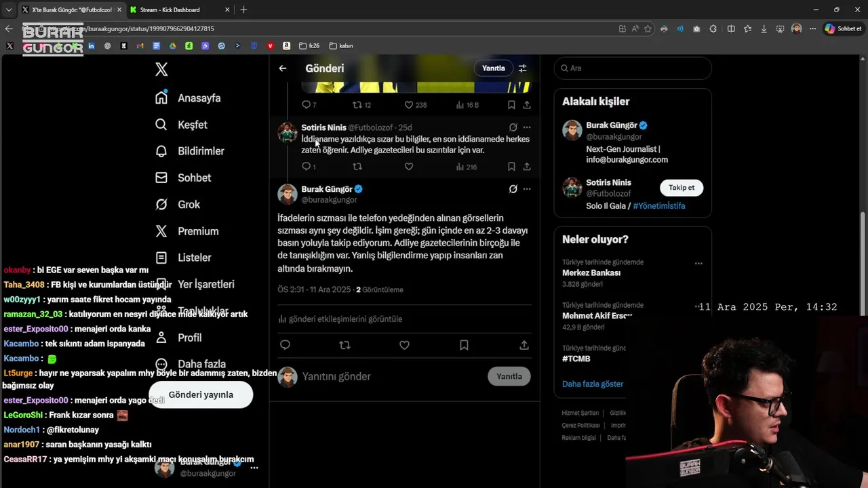This screenshot has width=868, height=488.
Task: Like Sotiris Ninis's post
Action: (409, 167)
